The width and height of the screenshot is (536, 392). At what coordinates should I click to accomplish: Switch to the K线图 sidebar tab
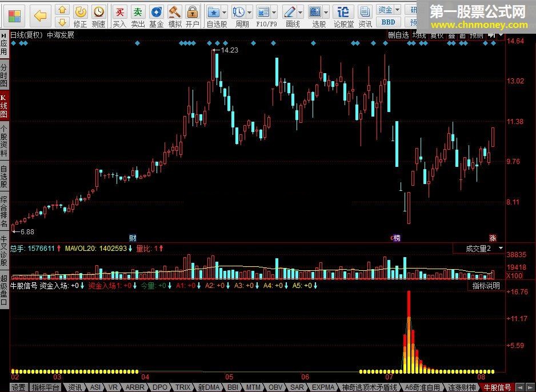pyautogui.click(x=4, y=106)
